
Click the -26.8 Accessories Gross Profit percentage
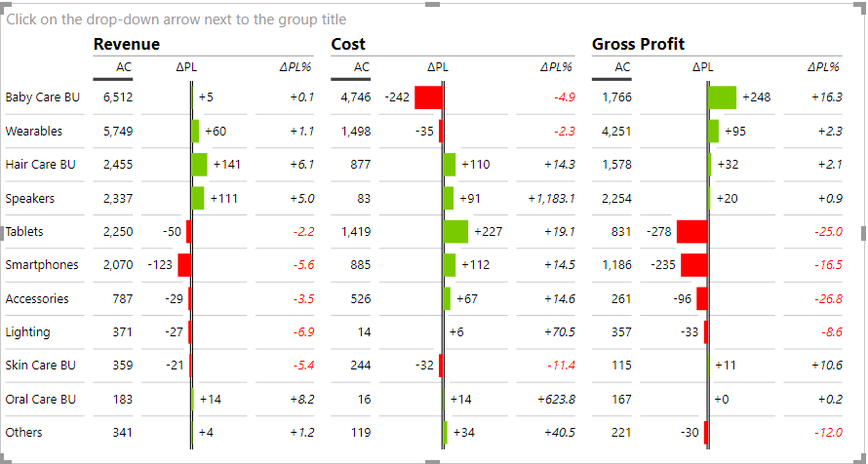pos(828,298)
